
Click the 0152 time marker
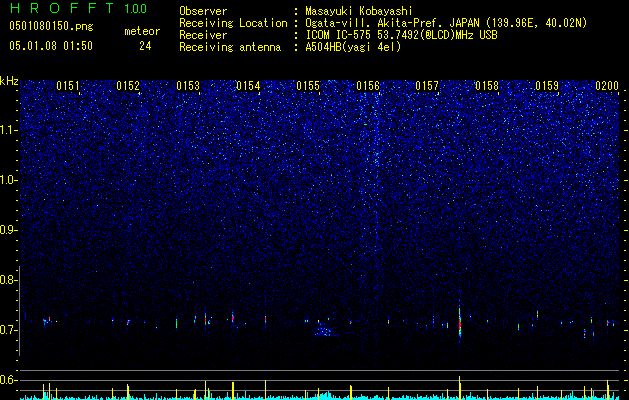128,85
